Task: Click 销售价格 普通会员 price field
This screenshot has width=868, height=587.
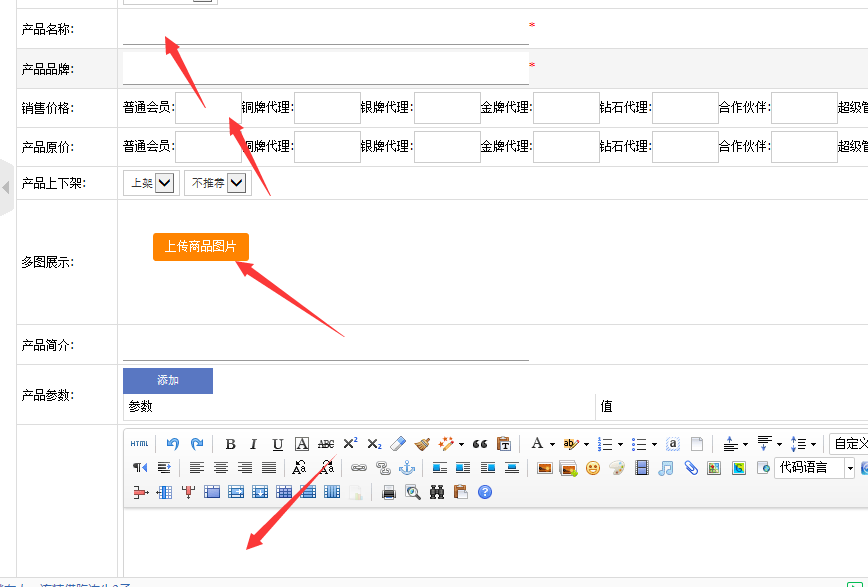Action: coord(208,108)
